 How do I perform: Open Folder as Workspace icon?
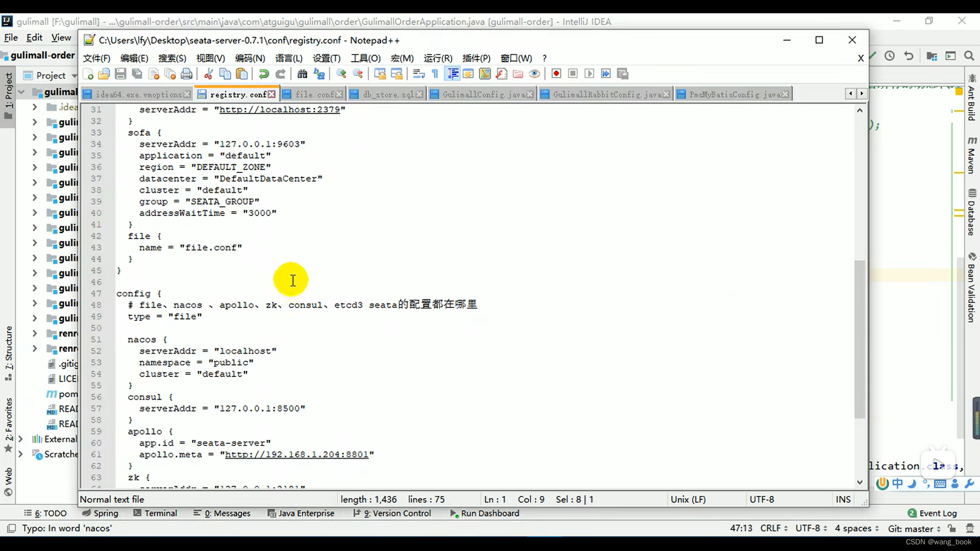(518, 74)
